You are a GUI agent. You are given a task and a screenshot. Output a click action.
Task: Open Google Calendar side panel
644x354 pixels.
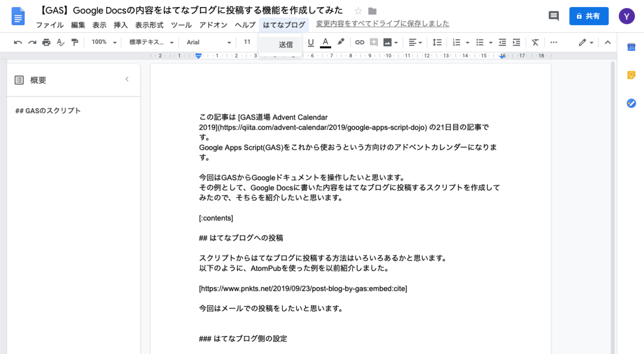point(631,47)
